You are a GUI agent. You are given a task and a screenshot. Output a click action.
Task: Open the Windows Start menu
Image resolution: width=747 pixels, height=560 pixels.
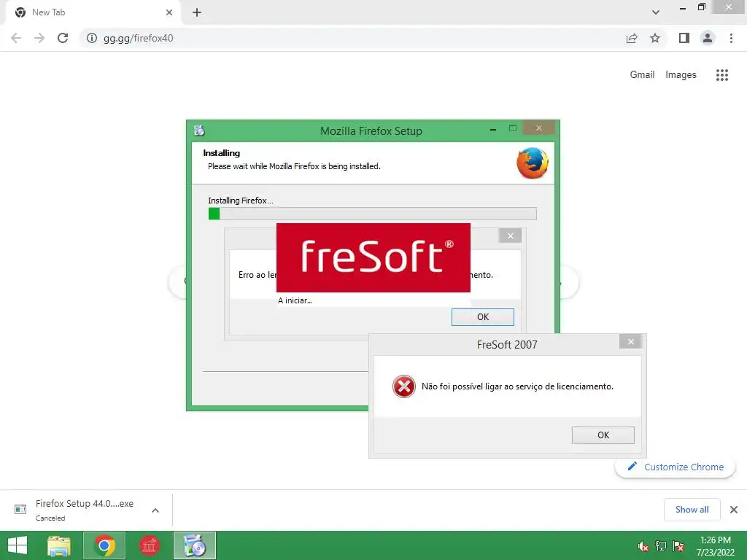click(x=18, y=545)
